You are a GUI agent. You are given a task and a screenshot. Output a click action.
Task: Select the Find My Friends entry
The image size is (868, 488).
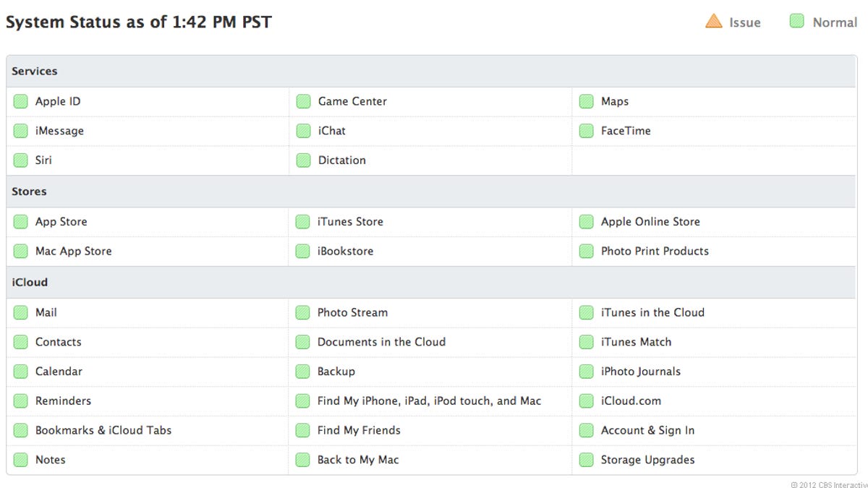point(359,430)
